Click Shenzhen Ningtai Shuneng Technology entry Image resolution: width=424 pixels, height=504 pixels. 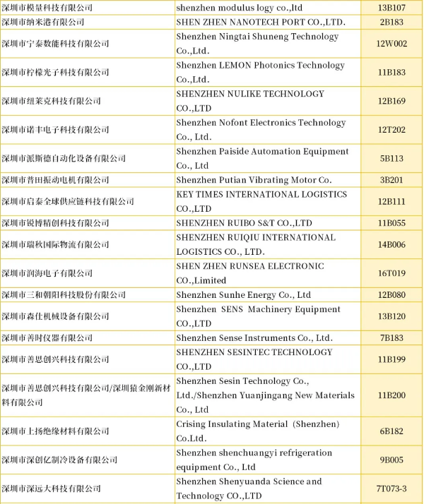tap(257, 43)
